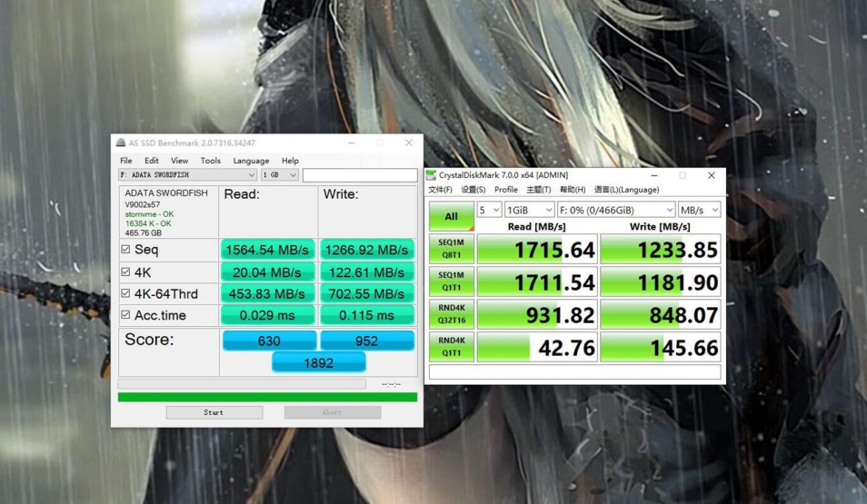Toggle the 4K-64Thrd test checkbox

125,293
